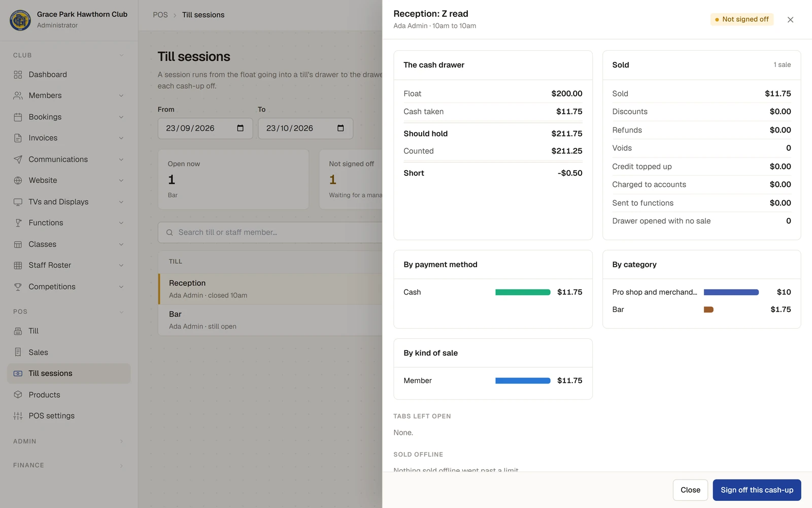Expand the ADMIN section
This screenshot has height=508, width=812.
[x=69, y=441]
